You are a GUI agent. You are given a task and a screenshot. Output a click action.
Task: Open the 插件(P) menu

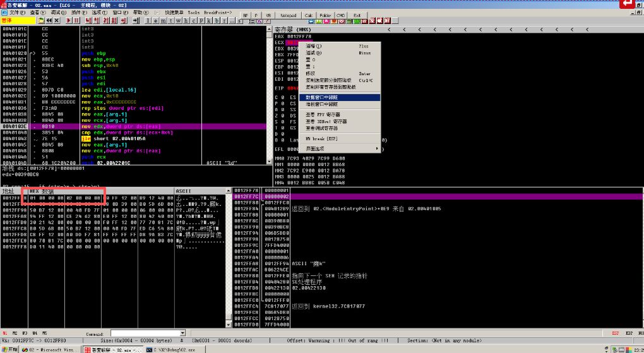pyautogui.click(x=79, y=13)
